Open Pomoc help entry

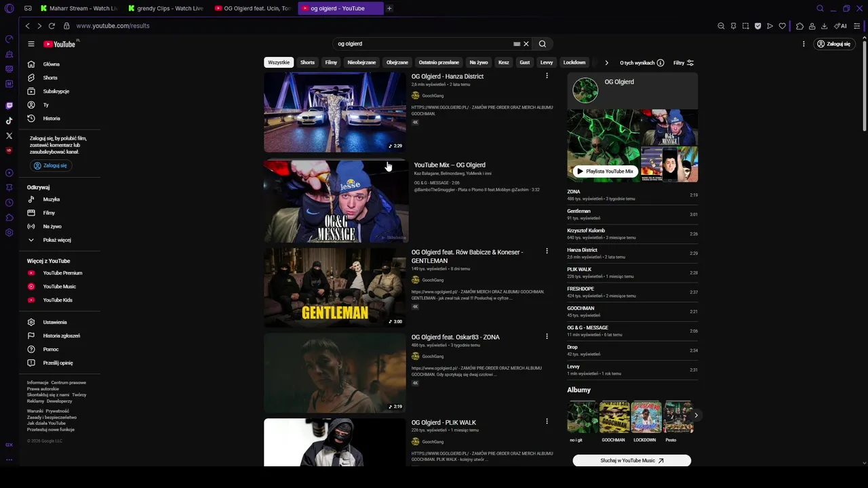(60, 350)
